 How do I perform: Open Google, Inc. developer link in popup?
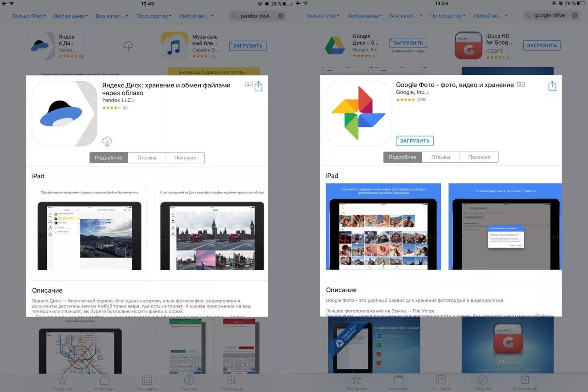click(412, 92)
